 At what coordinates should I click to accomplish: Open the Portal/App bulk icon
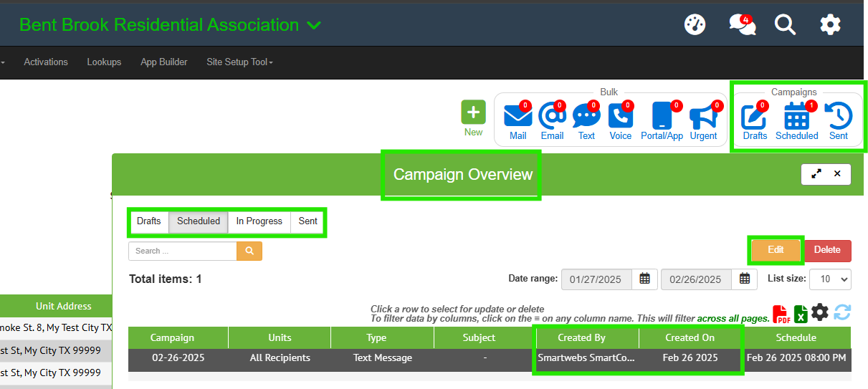662,117
